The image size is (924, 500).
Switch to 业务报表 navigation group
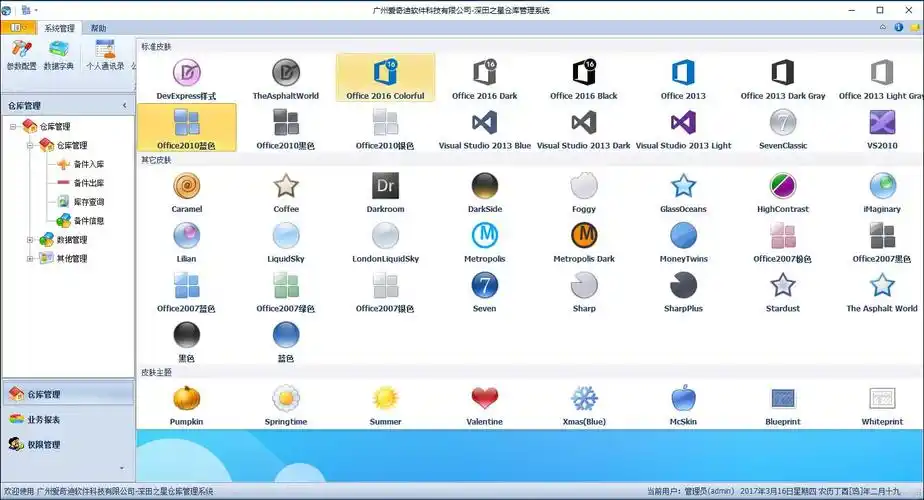click(x=68, y=419)
